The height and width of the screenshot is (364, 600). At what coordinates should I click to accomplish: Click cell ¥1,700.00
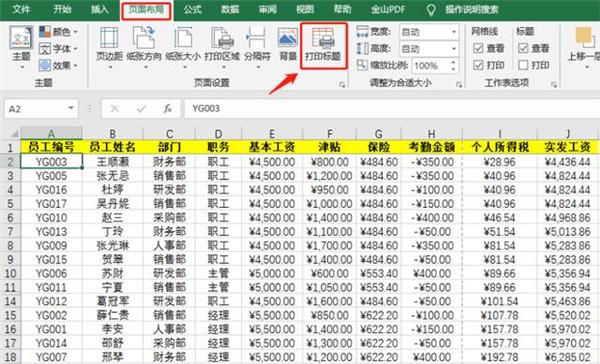[x=329, y=246]
